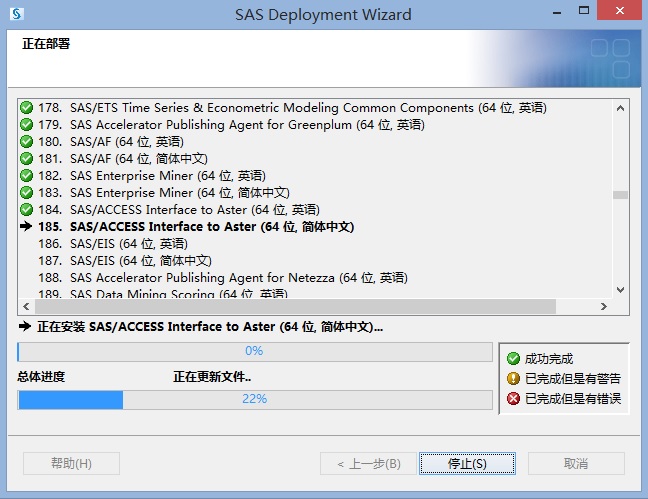This screenshot has width=648, height=499.
Task: Click the SAS logo icon in title bar
Action: (17, 14)
